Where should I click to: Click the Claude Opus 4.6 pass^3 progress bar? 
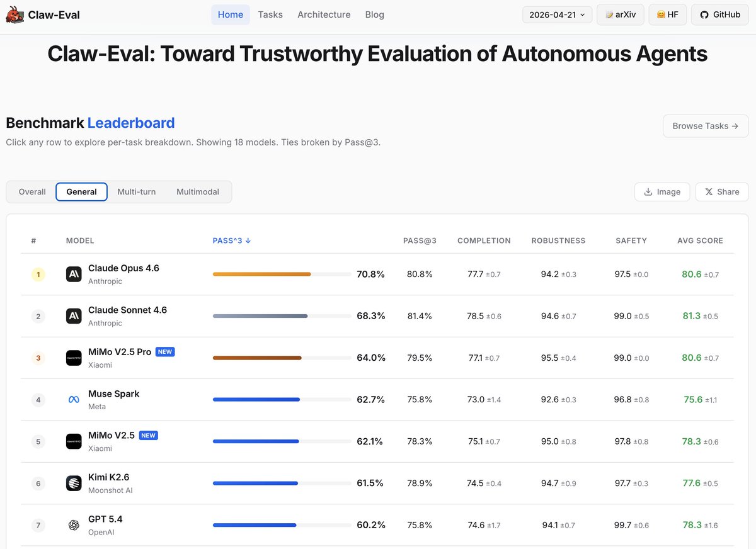click(282, 274)
